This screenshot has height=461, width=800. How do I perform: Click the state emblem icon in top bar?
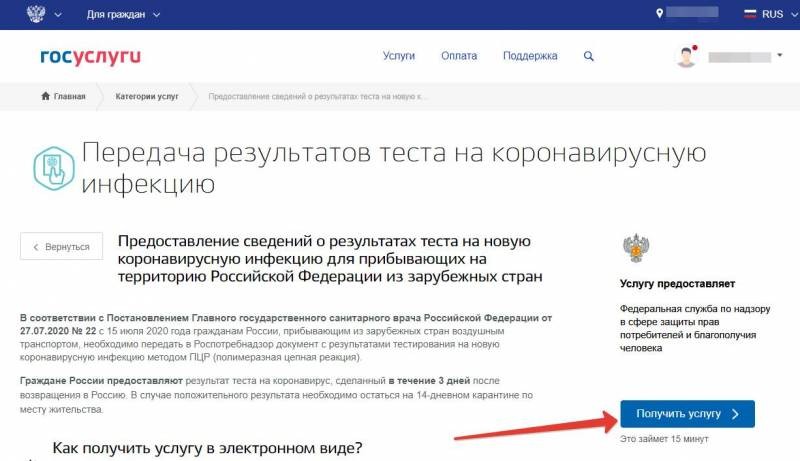(x=36, y=14)
